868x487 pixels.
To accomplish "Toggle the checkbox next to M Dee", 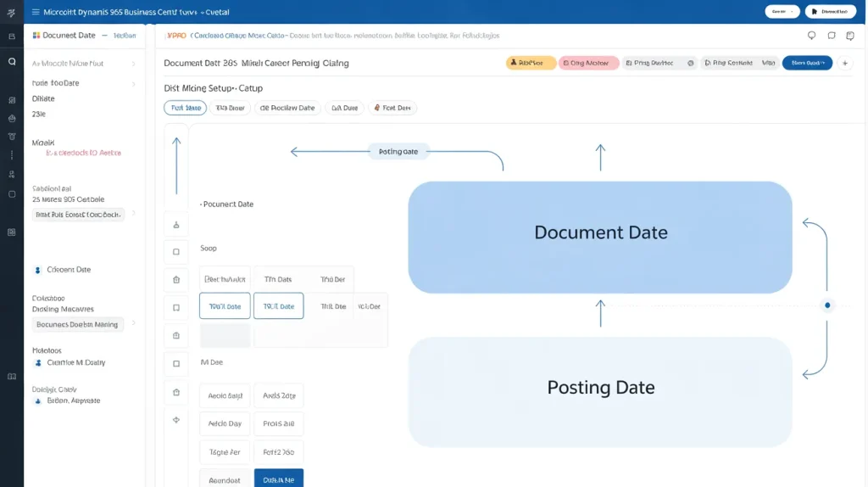I will pyautogui.click(x=176, y=363).
